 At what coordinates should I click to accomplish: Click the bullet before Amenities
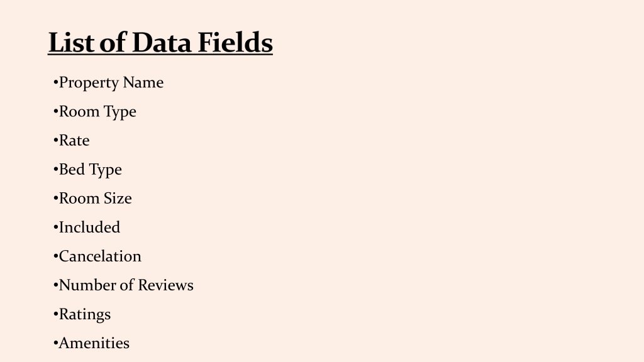coord(56,343)
